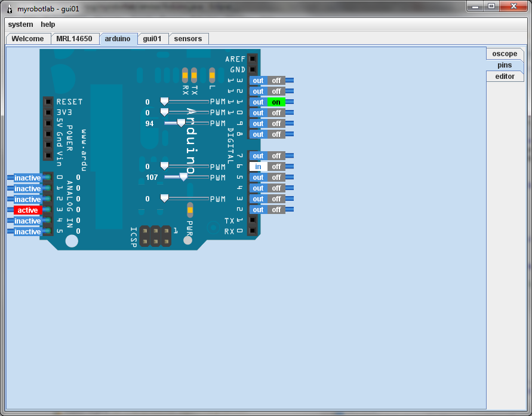Open the oscope side tab
Viewport: 532px width, 416px height.
505,54
